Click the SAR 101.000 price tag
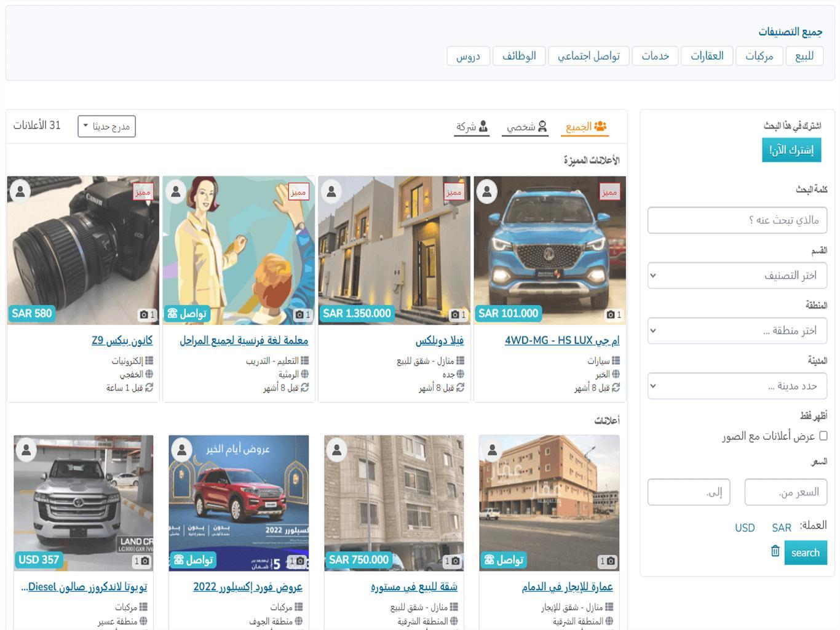Screen dimensions: 840x630 point(509,313)
